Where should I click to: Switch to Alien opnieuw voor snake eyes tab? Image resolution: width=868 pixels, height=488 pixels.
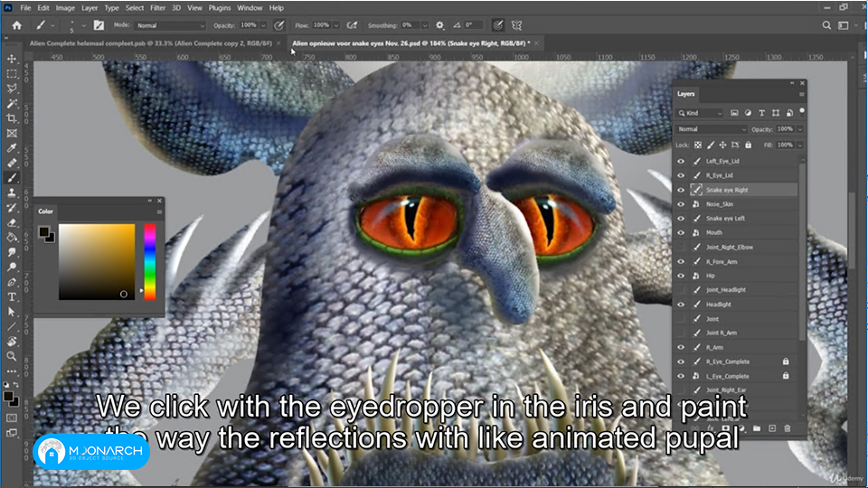[410, 43]
